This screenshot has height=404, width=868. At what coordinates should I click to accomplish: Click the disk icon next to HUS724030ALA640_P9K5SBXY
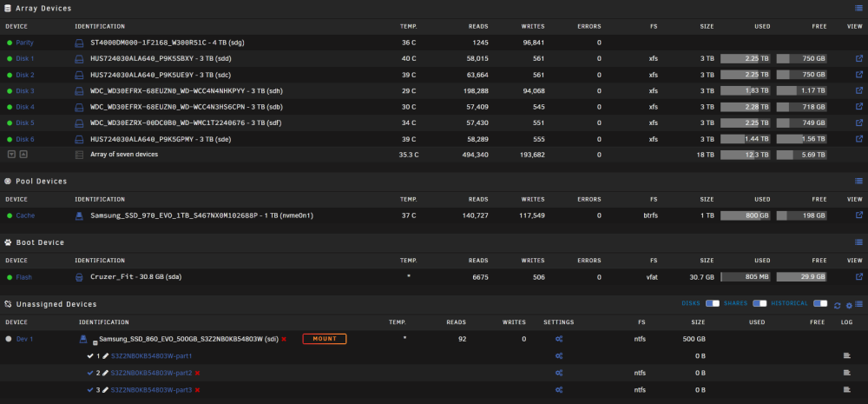[x=79, y=59]
